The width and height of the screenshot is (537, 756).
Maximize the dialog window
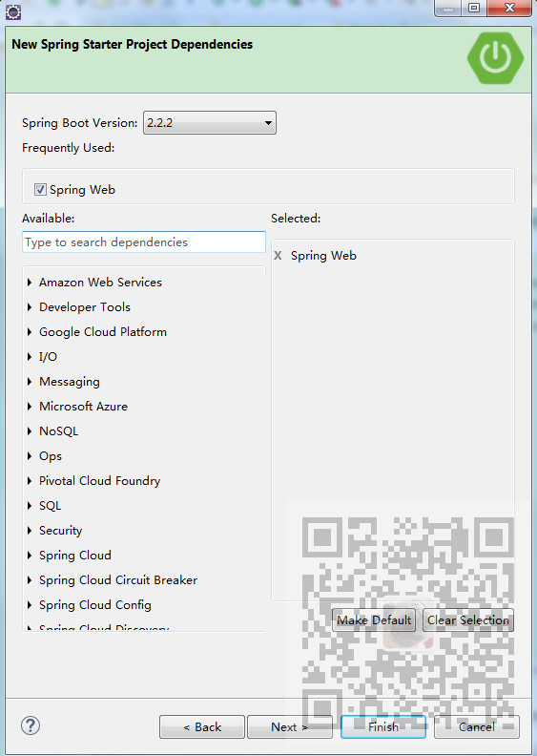coord(473,9)
